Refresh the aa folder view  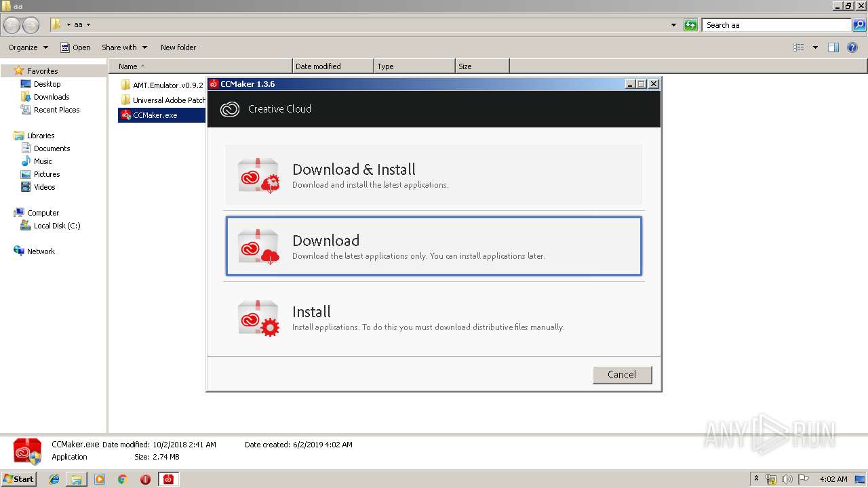(690, 25)
